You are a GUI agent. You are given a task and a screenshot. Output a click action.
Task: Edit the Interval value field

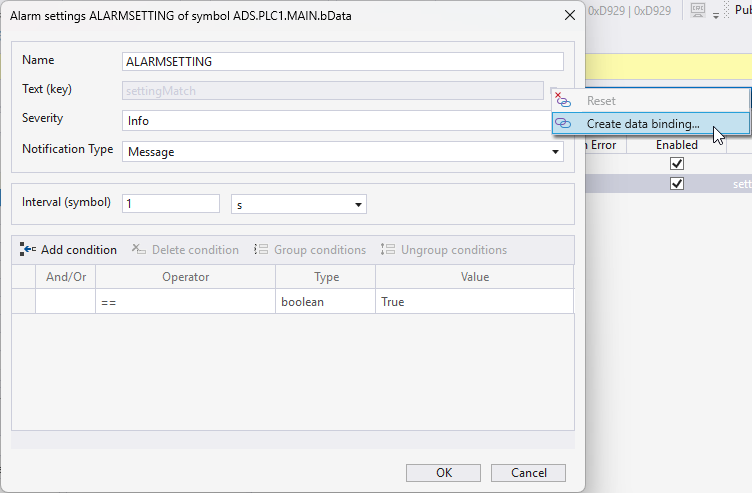(x=171, y=204)
